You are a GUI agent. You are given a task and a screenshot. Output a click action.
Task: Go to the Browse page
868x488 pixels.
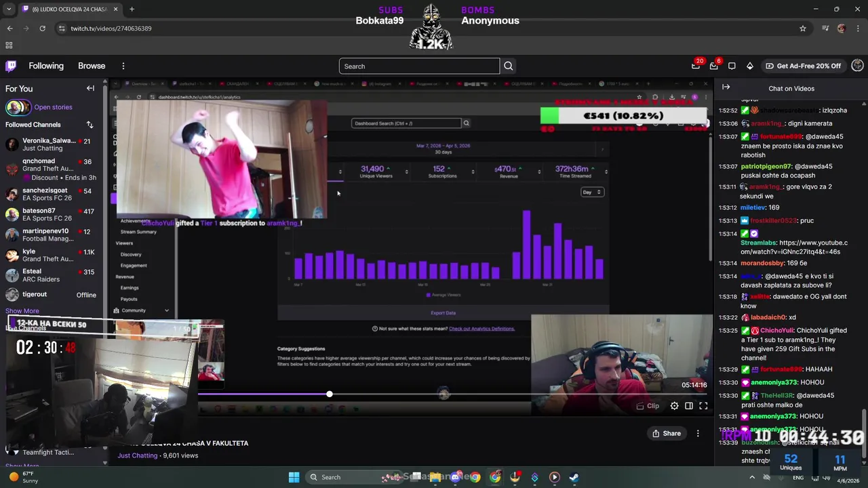coord(92,66)
